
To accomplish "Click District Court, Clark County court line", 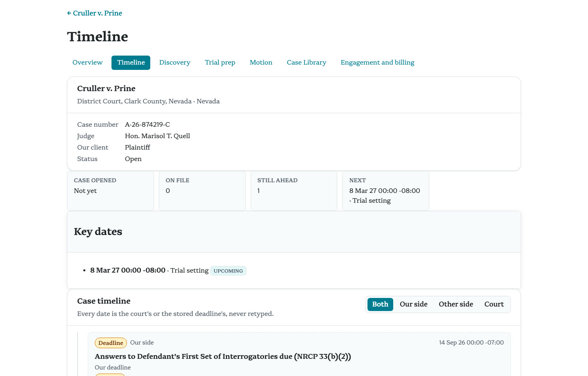I will [x=148, y=101].
